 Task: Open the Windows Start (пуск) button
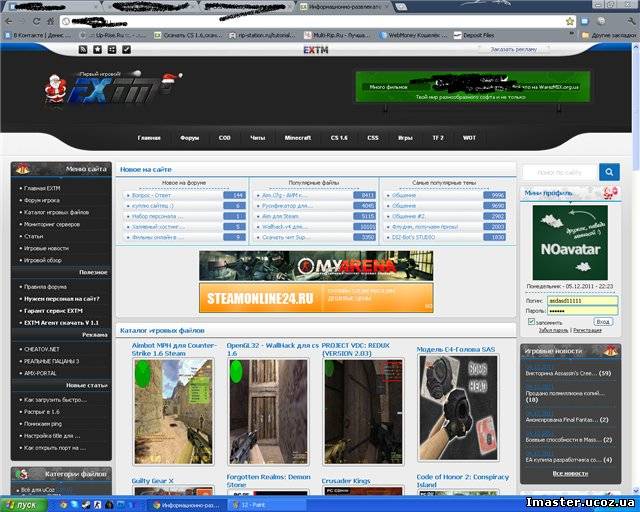pos(23,505)
